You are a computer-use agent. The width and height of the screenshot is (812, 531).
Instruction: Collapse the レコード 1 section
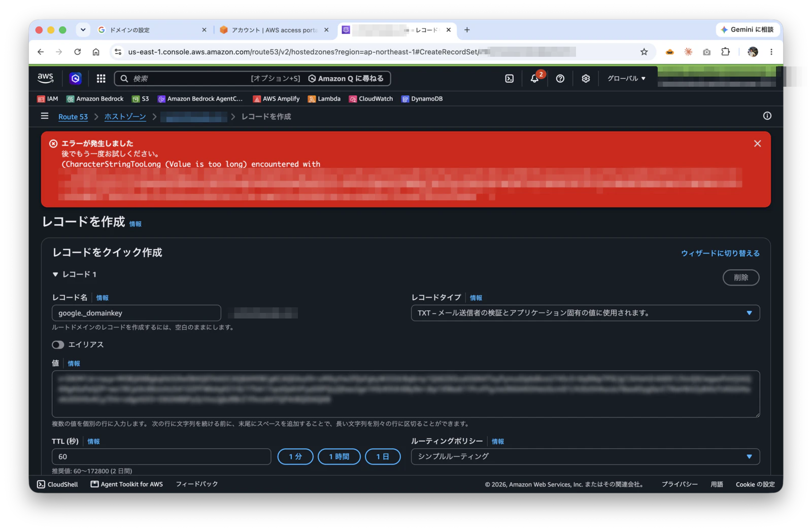click(x=55, y=274)
